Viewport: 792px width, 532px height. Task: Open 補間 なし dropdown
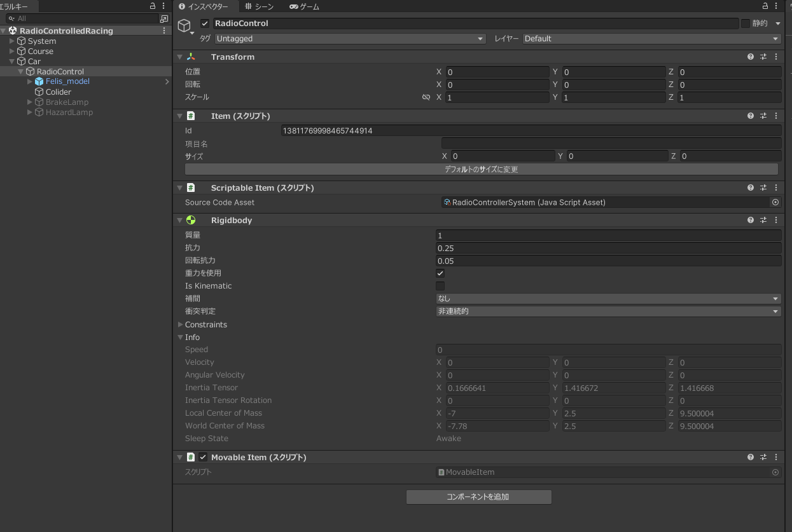coord(608,299)
